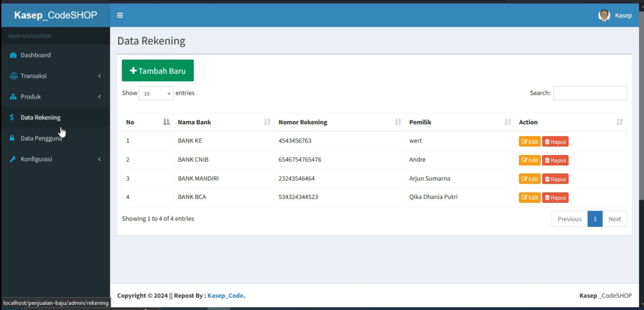
Task: Expand the Transaksi submenu chevron
Action: point(100,76)
